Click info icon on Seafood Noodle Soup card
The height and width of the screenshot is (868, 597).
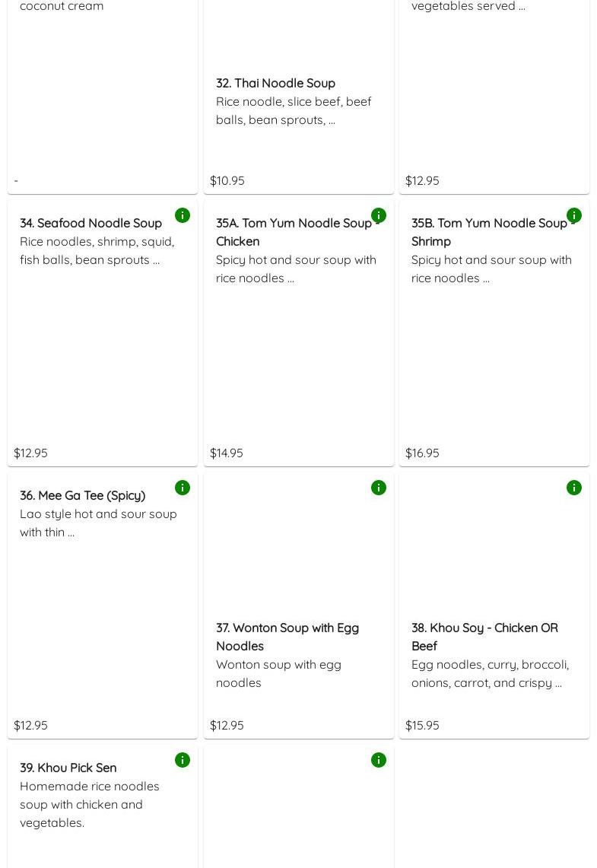pos(183,215)
